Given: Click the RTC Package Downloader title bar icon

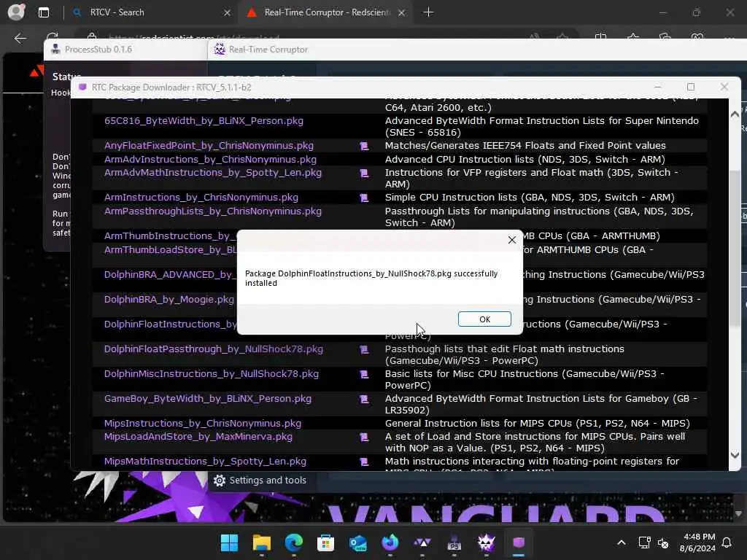Looking at the screenshot, I should pyautogui.click(x=83, y=87).
